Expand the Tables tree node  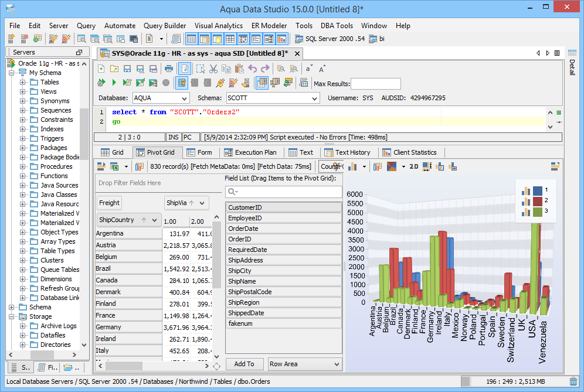[x=23, y=82]
